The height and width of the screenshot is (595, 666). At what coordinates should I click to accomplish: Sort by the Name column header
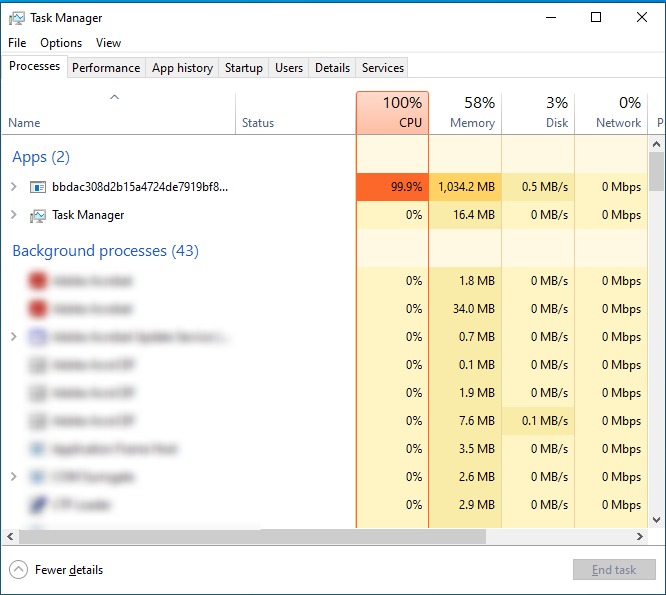click(x=119, y=113)
